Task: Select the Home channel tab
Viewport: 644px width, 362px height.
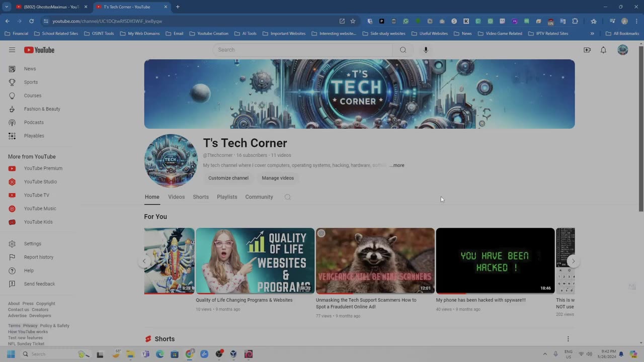Action: pos(152,197)
